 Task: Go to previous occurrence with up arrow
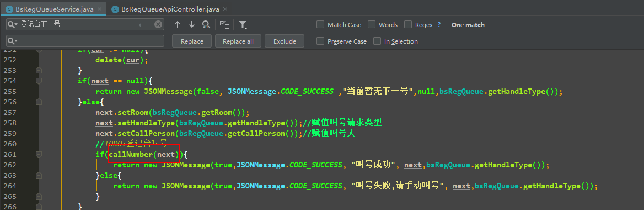178,25
